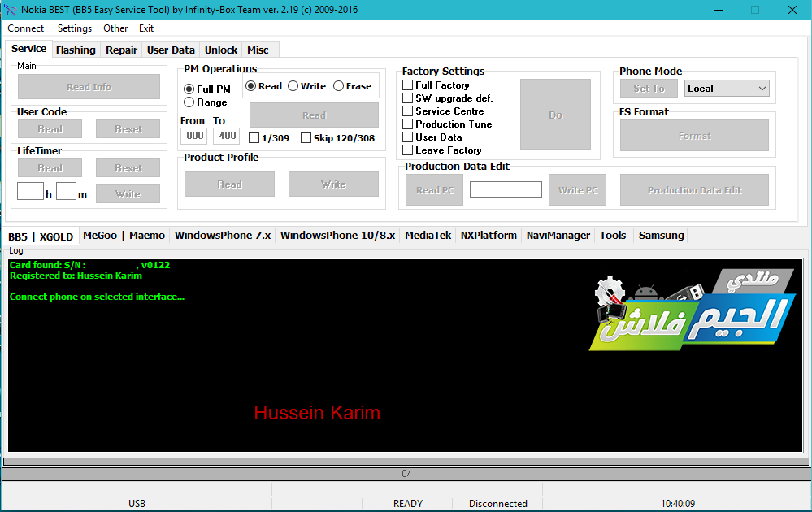Screen dimensions: 812x512
Task: Switch to the Samsung tab
Action: (661, 236)
